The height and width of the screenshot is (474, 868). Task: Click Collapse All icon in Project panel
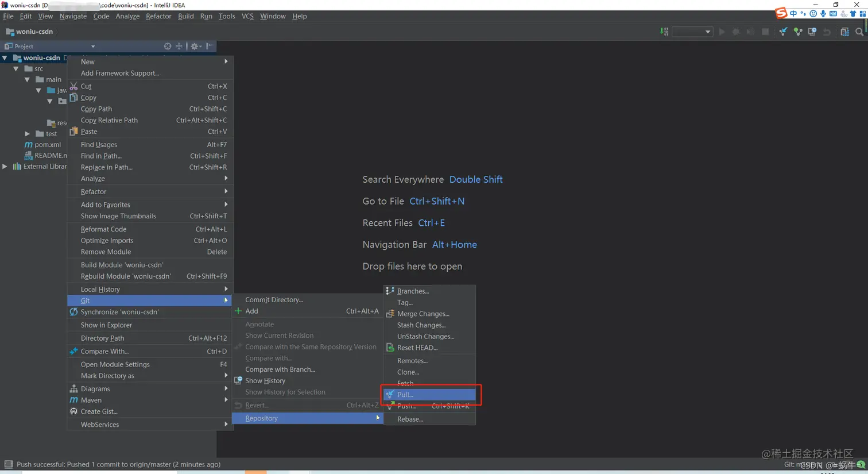coord(179,46)
